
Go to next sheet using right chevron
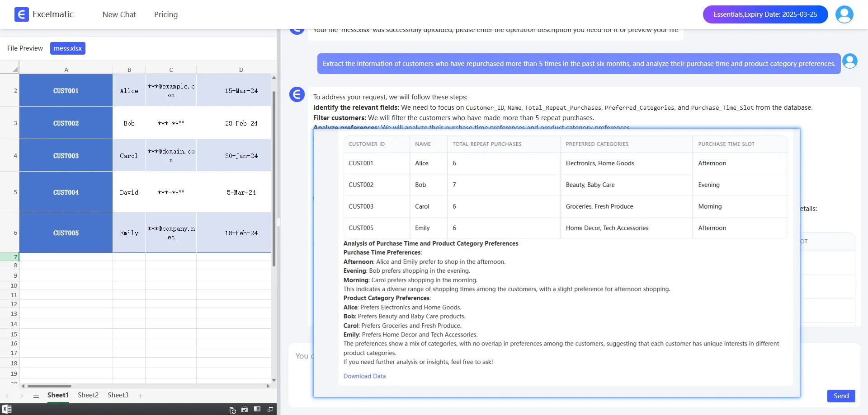22,396
